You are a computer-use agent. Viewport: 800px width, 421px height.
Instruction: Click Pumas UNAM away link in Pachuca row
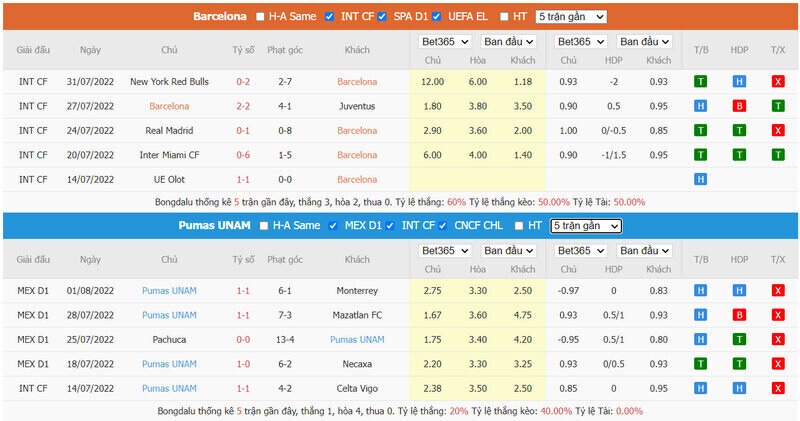pos(357,340)
